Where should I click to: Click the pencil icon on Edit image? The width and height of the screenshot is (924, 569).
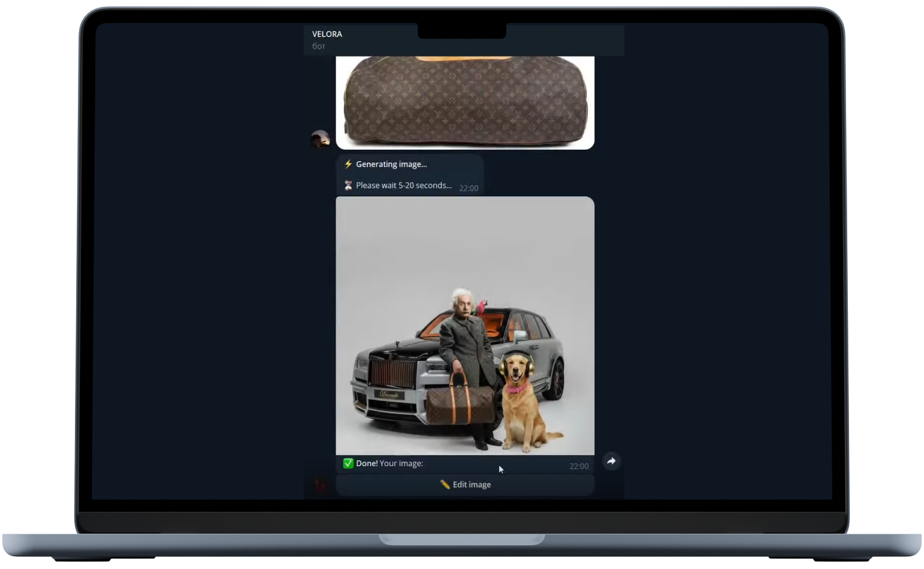(445, 485)
